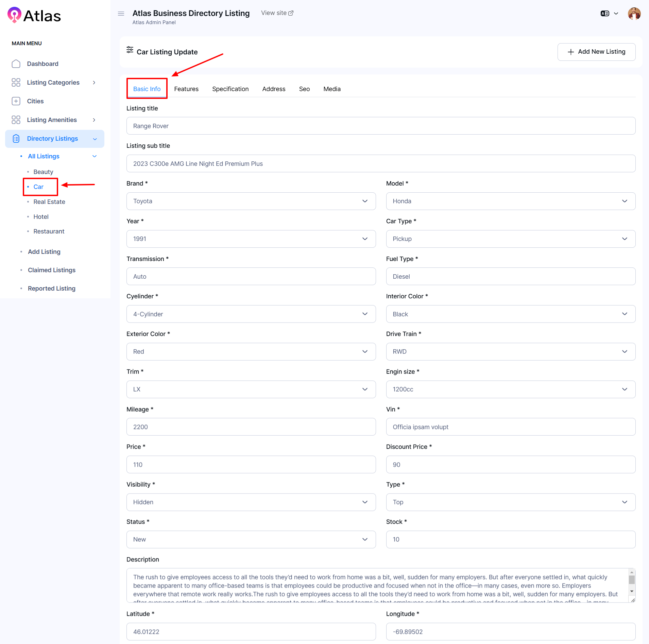Click the user profile avatar
The width and height of the screenshot is (649, 644).
coord(634,14)
